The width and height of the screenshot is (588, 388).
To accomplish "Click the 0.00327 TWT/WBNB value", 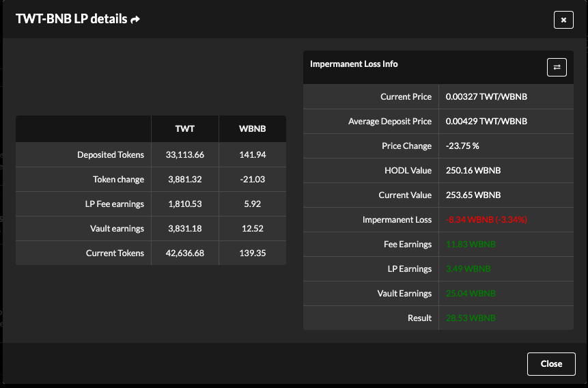I will 486,97.
